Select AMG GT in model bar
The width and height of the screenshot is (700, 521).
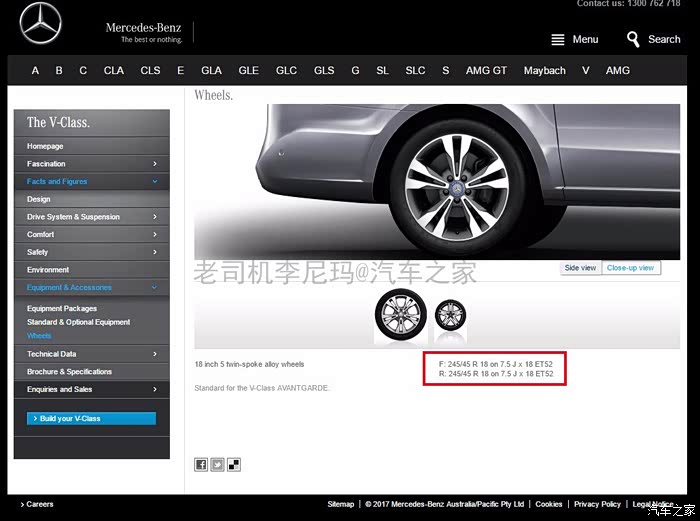(x=486, y=71)
